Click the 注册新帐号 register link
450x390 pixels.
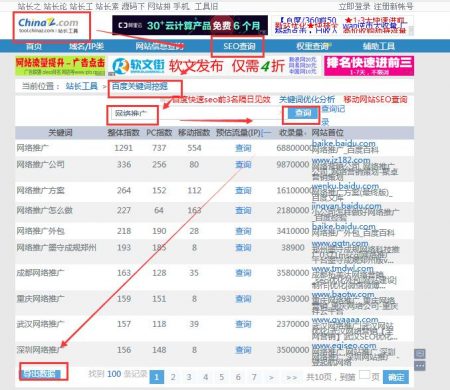tap(393, 6)
